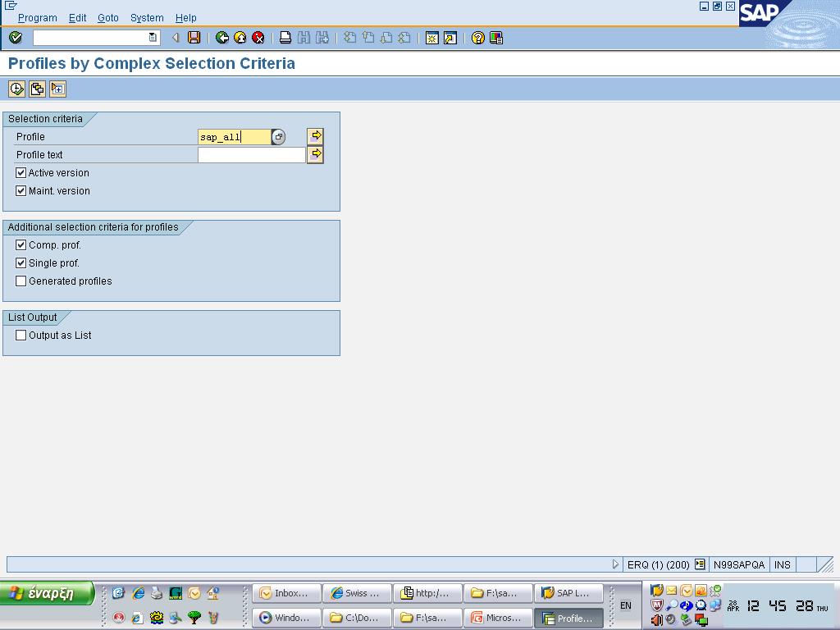Uncheck the Comp. prof. checkbox
840x630 pixels.
click(21, 244)
